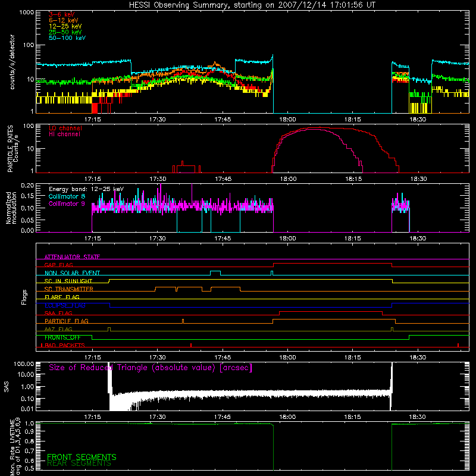The height and width of the screenshot is (476, 476).
Task: Click the SAA_FLAG label
Action: click(x=58, y=313)
